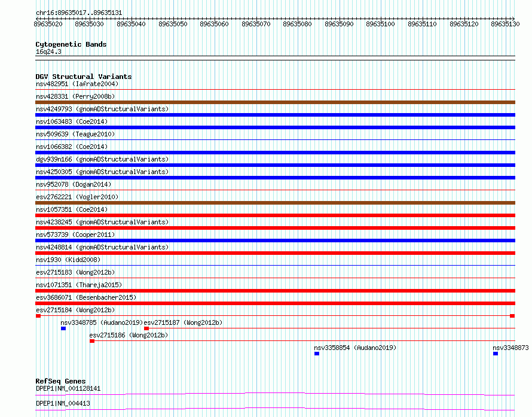Click the esv2715183 (Wong2012b) label
This screenshot has width=532, height=417.
[x=75, y=272]
